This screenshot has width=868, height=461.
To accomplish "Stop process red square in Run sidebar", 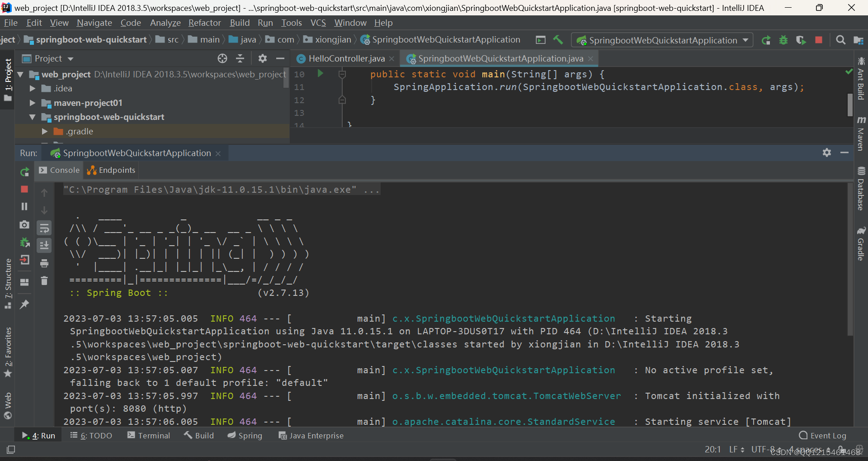I will click(24, 189).
